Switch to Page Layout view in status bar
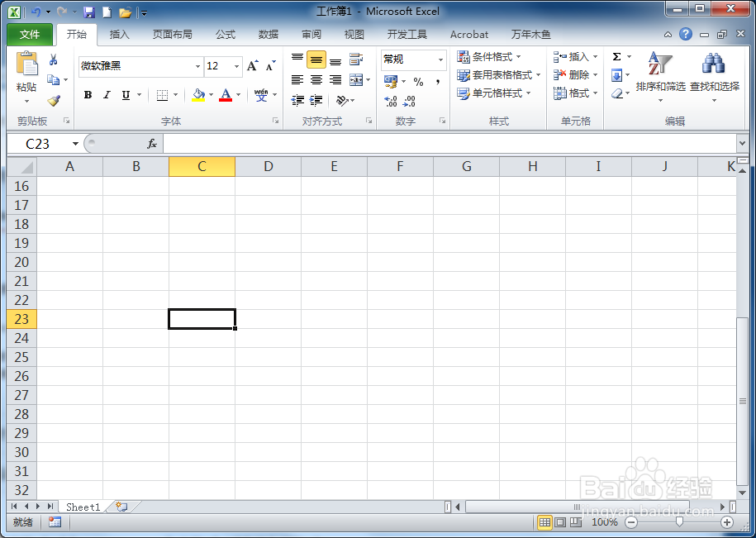Screen dimensions: 756x538 coord(560,522)
